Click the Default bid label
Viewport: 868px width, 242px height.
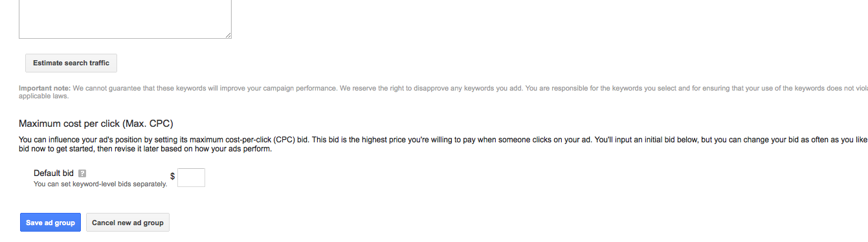54,173
